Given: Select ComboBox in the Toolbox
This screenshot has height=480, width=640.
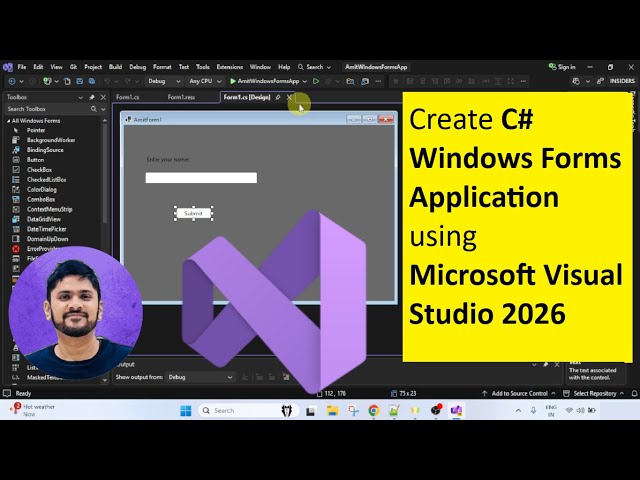Looking at the screenshot, I should coord(41,199).
